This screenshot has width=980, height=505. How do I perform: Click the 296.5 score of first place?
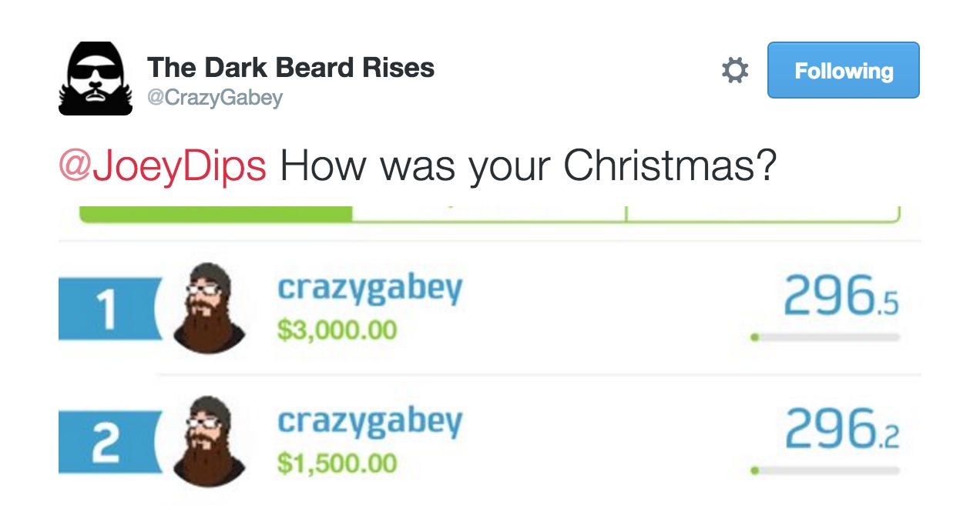[841, 299]
